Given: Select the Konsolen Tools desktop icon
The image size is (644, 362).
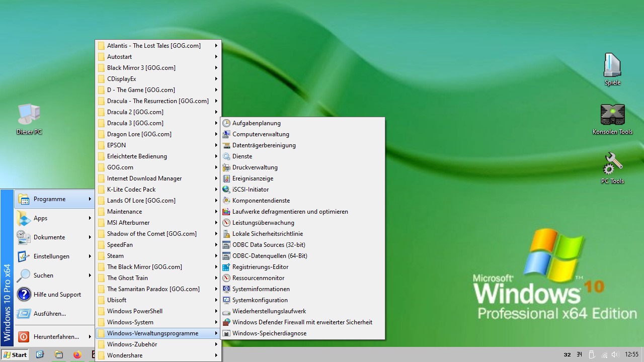Looking at the screenshot, I should coord(612,120).
